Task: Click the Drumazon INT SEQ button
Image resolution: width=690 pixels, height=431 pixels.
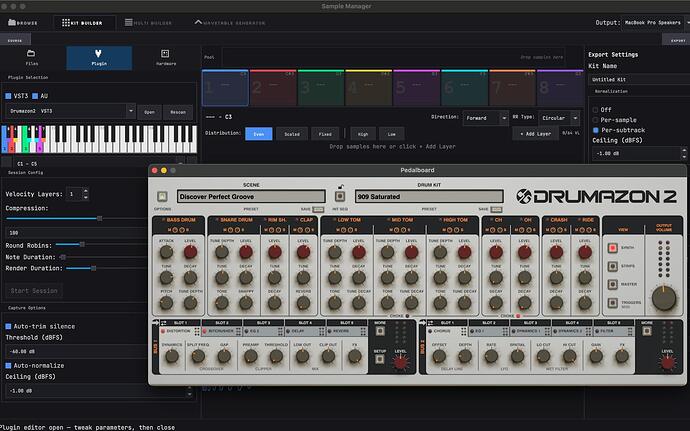Action: 340,196
